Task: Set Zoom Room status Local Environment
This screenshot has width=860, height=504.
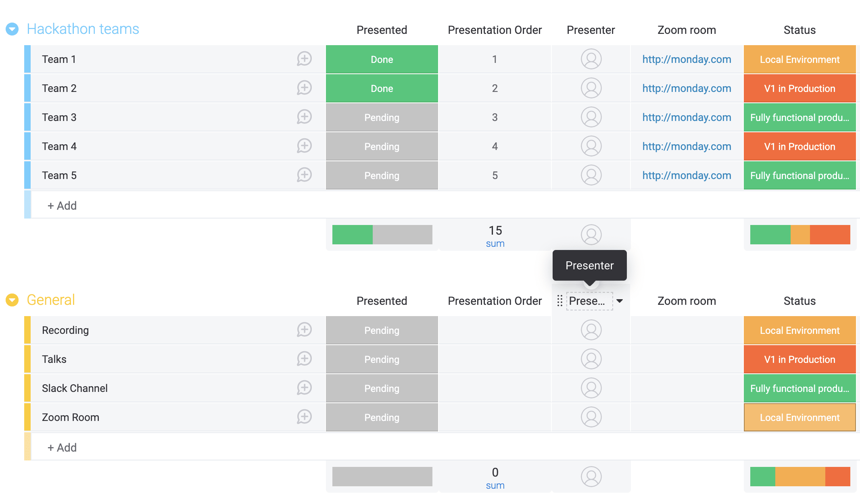Action: point(799,417)
